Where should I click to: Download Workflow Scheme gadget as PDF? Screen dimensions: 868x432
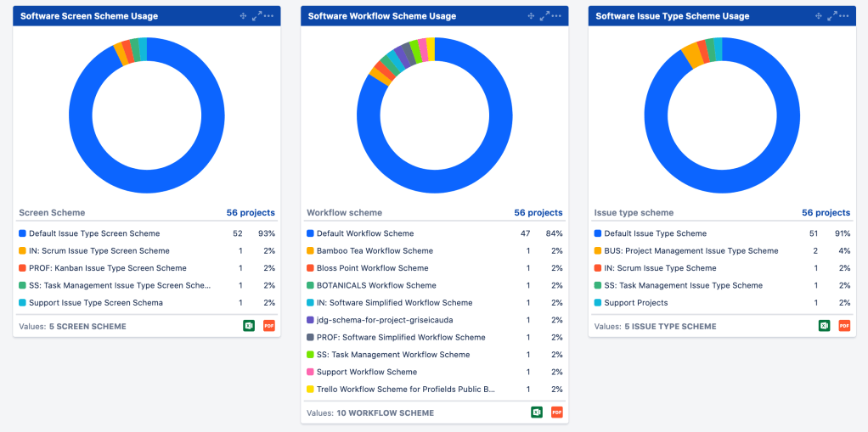pos(557,412)
